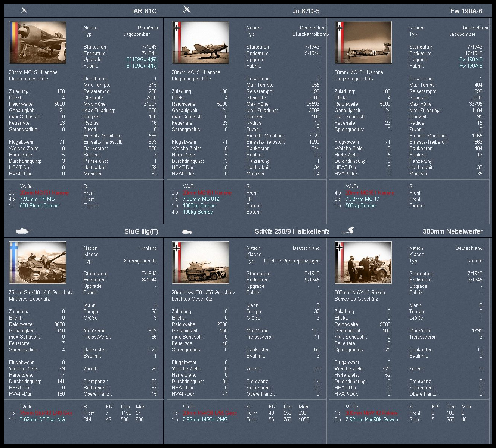Select the 1000kg Bombe weapon
The height and width of the screenshot is (448, 496).
199,206
